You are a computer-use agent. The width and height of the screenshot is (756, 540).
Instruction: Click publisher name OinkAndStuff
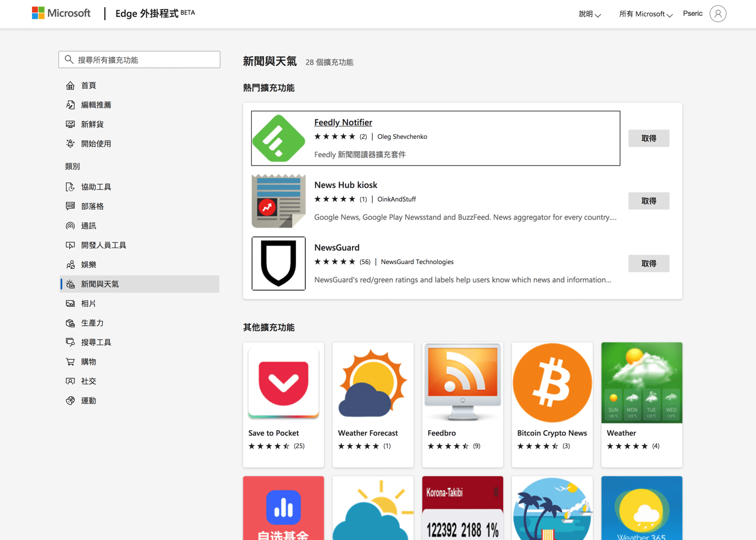396,199
